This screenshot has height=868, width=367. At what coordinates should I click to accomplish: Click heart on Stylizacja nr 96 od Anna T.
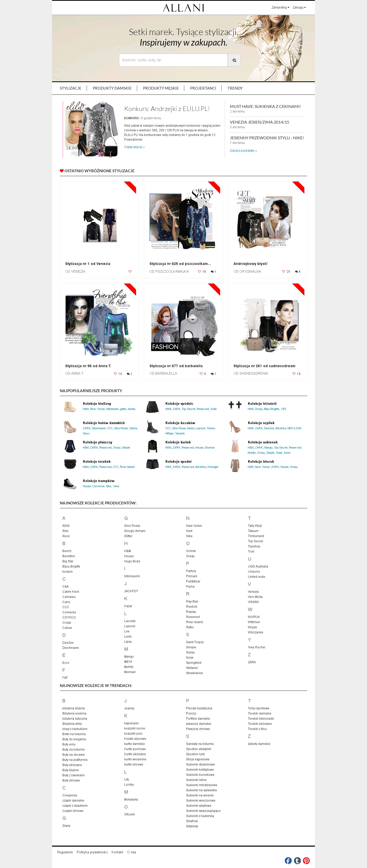click(x=115, y=373)
